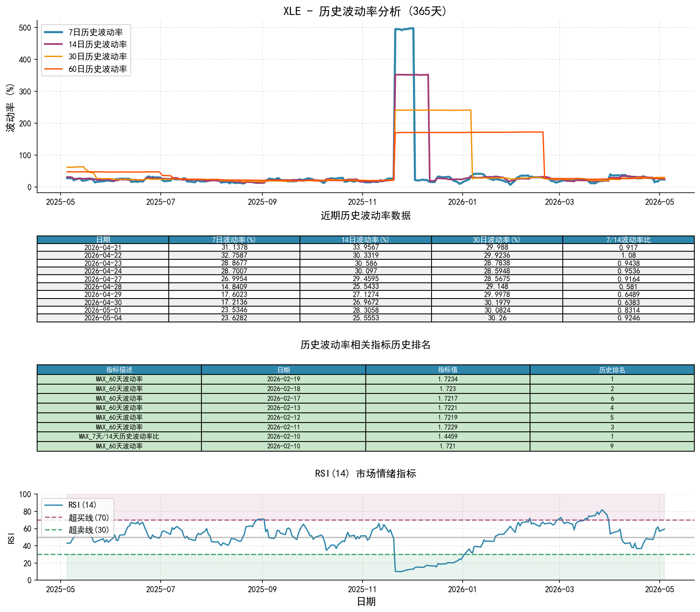
Task: Click the "RSI" y-axis label
Action: tap(11, 538)
